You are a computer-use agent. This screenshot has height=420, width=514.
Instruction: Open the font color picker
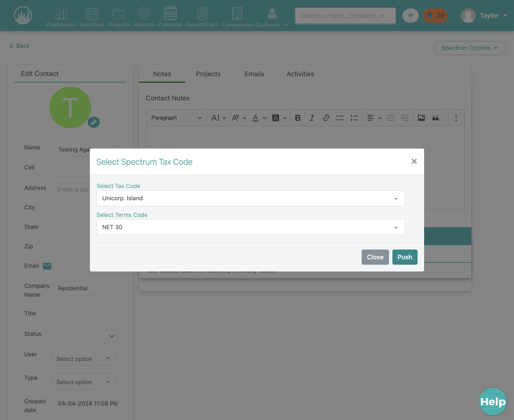click(259, 118)
